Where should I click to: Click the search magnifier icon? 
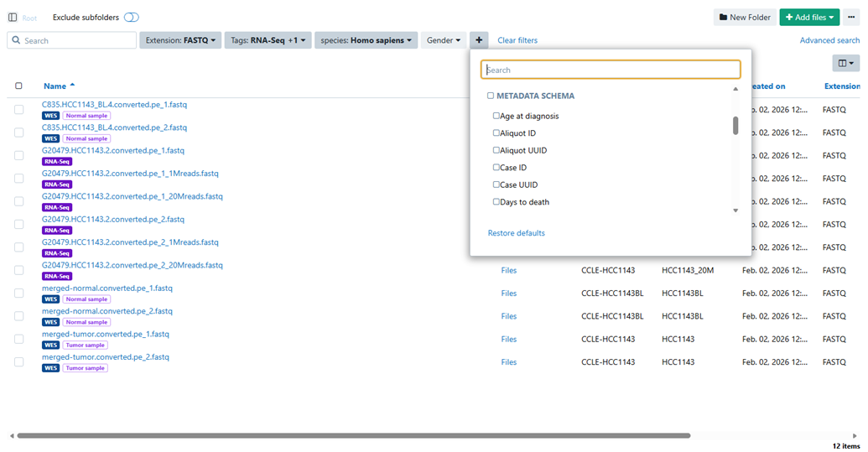[x=16, y=40]
